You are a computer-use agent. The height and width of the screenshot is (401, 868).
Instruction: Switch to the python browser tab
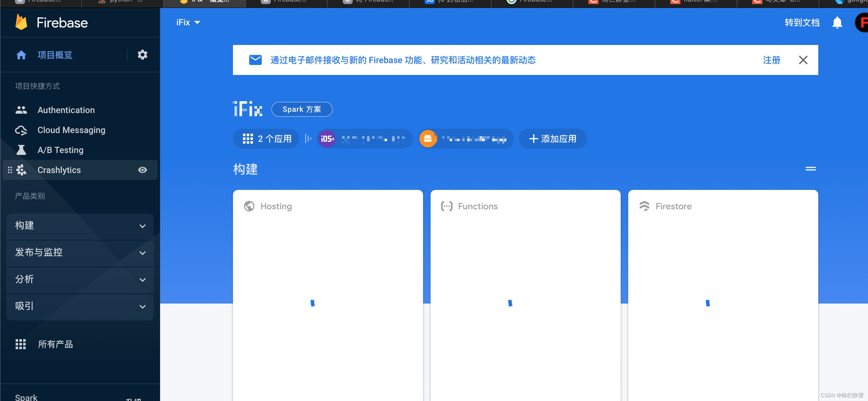point(121,2)
